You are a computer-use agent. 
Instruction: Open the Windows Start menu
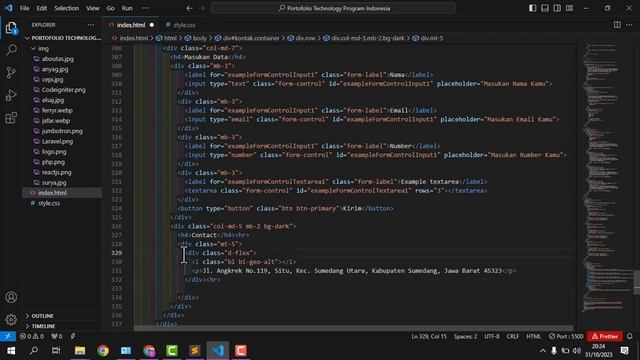[11, 351]
